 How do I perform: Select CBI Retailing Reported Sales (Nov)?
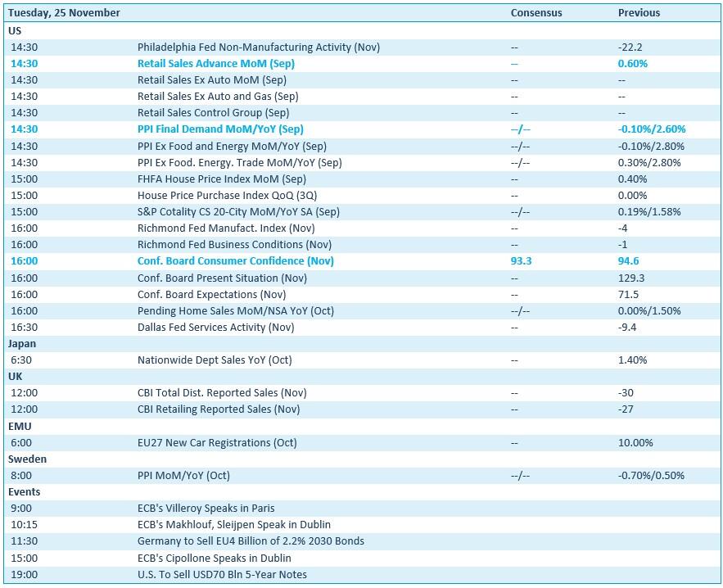pos(218,409)
